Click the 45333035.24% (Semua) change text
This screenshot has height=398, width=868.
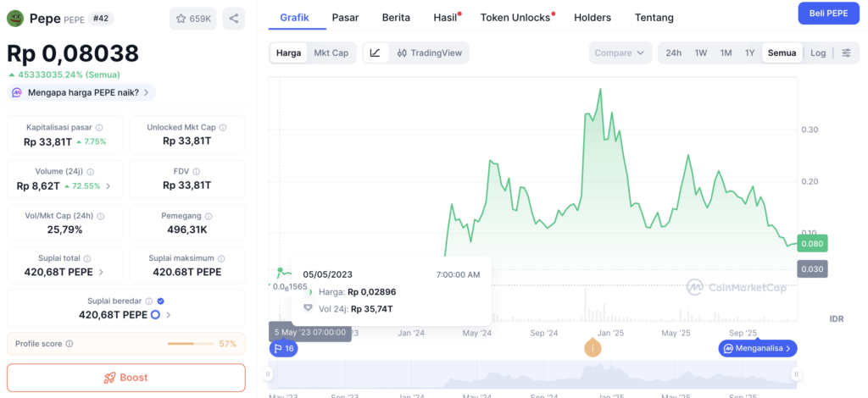coord(70,75)
